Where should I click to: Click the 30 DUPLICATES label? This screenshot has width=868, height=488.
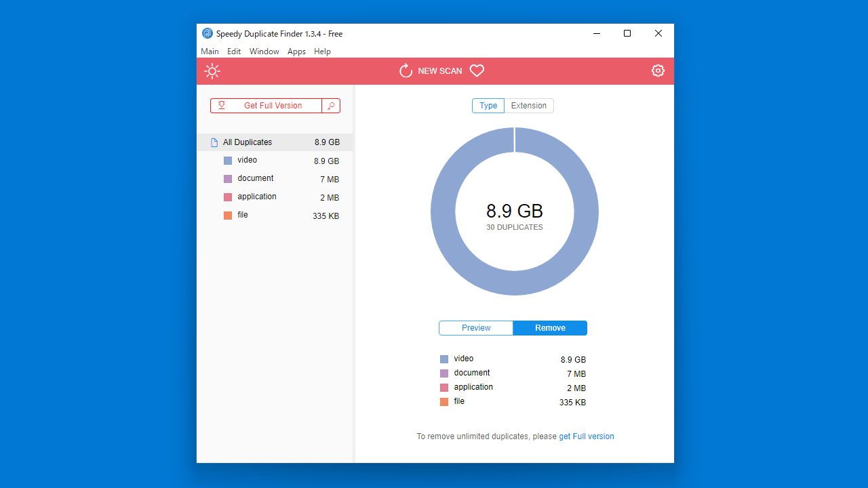[515, 228]
